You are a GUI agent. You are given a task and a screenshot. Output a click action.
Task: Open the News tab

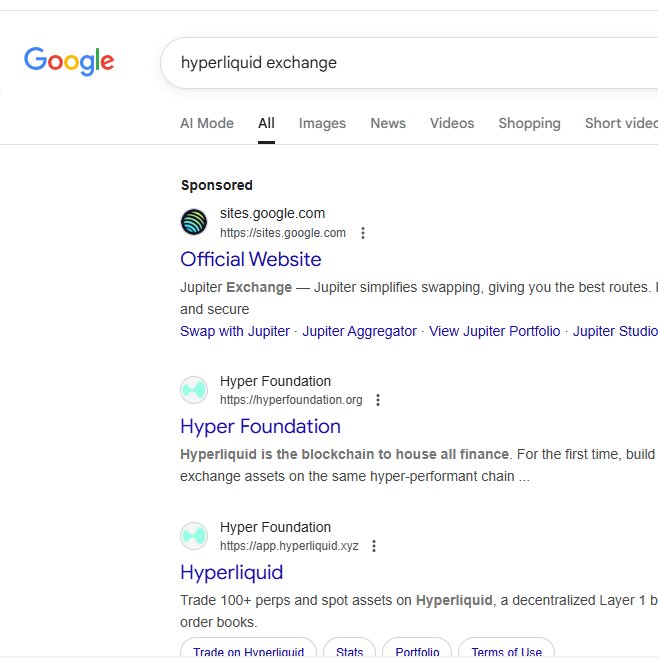[x=388, y=123]
